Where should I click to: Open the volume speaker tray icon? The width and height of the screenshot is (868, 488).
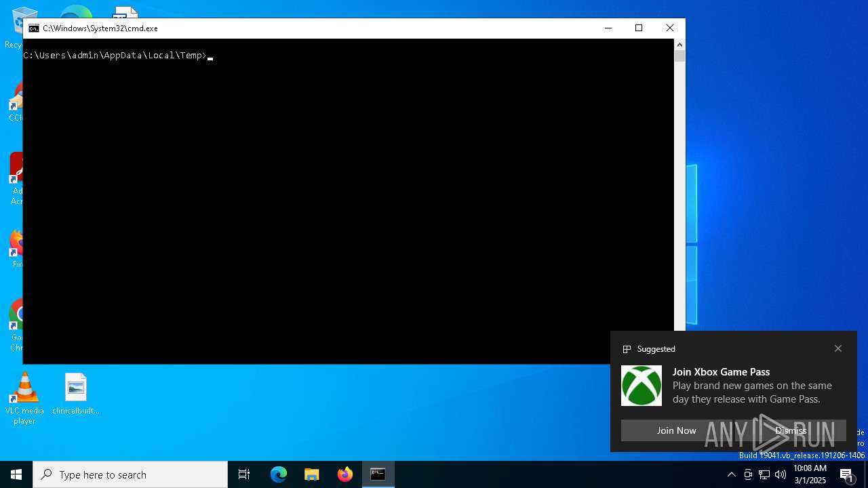click(x=781, y=474)
